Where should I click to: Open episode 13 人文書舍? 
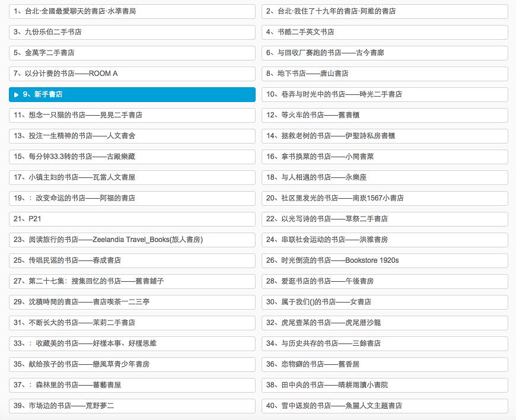(132, 136)
